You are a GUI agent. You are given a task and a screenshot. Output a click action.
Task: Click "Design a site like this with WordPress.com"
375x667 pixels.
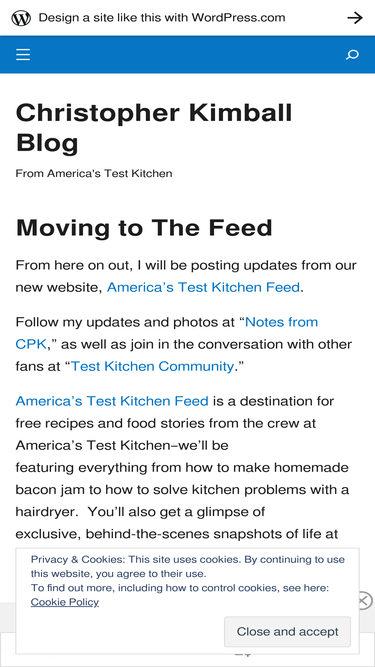162,18
